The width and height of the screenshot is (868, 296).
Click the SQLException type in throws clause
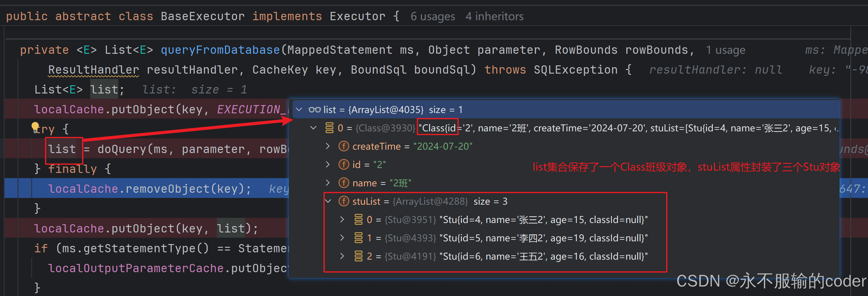[x=576, y=70]
